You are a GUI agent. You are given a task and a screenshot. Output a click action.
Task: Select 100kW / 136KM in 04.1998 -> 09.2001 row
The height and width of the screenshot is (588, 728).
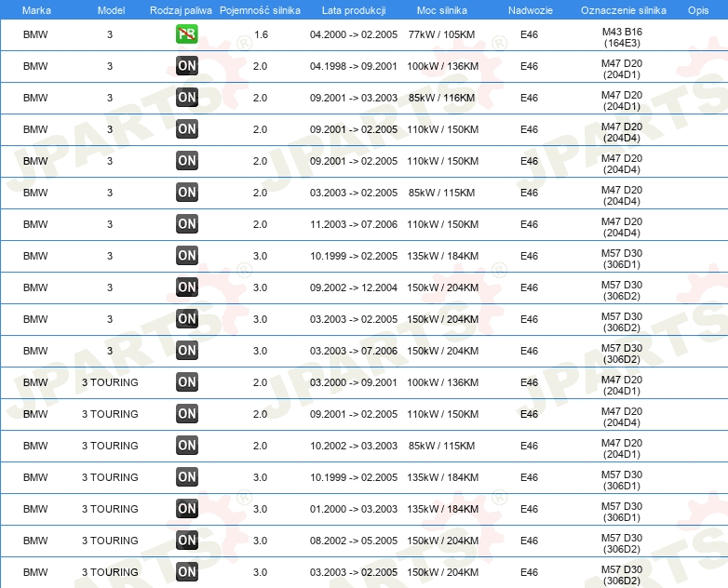point(442,66)
